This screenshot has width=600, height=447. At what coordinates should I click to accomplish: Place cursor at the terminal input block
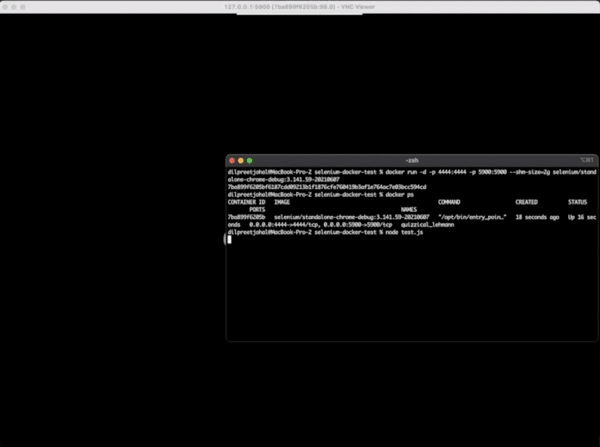point(230,239)
